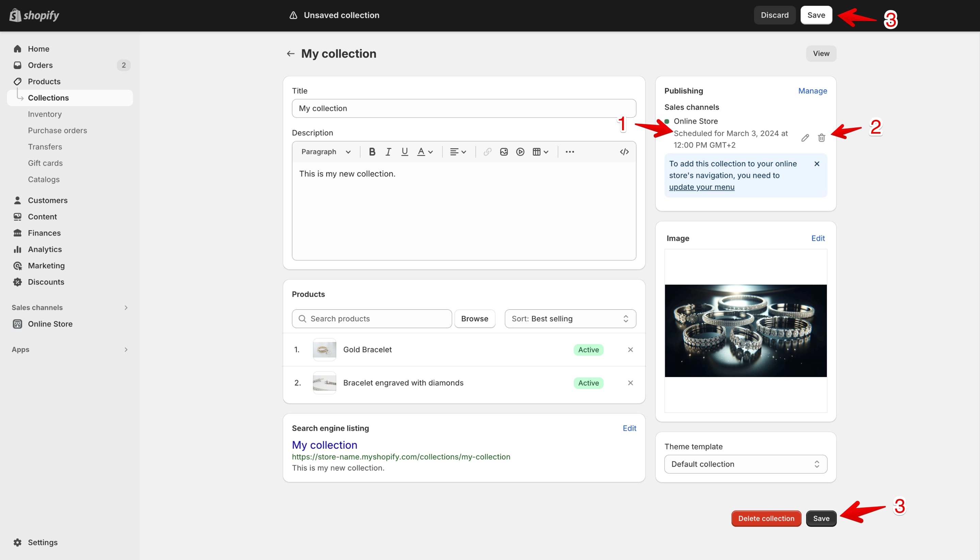Click the insert image icon
This screenshot has height=560, width=980.
pyautogui.click(x=504, y=152)
